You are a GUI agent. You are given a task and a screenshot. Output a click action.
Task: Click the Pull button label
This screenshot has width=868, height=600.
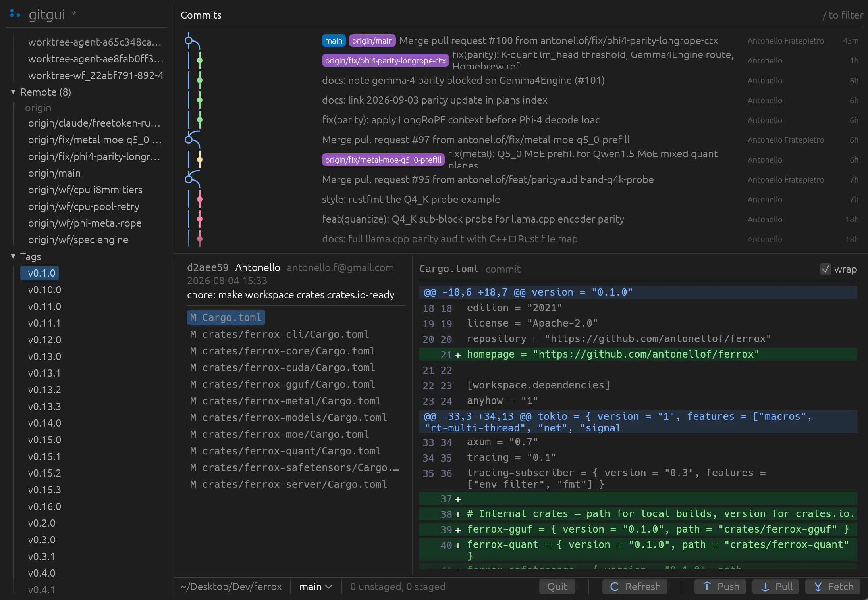(784, 587)
